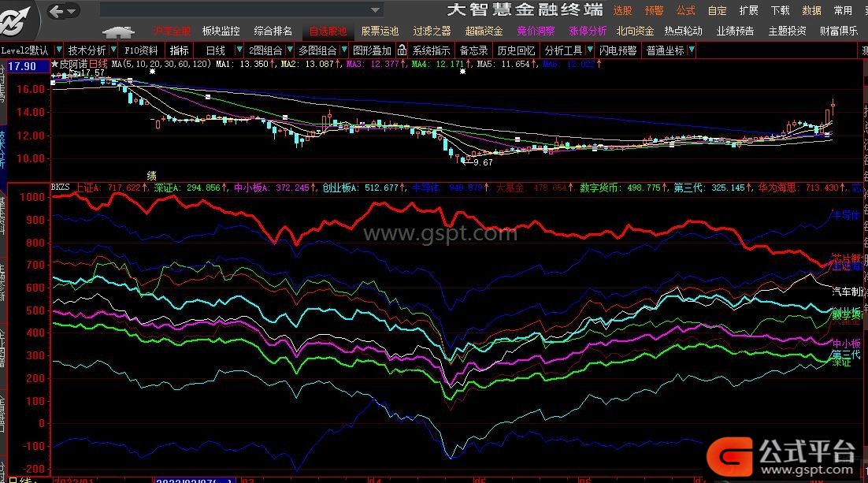
Task: Open the top address bar dropdown arrow
Action: [376, 10]
